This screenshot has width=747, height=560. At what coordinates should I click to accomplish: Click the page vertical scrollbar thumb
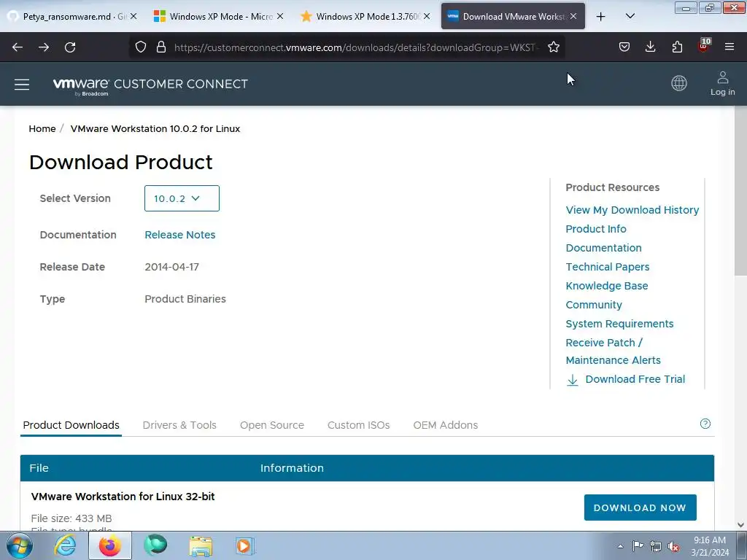pyautogui.click(x=740, y=190)
